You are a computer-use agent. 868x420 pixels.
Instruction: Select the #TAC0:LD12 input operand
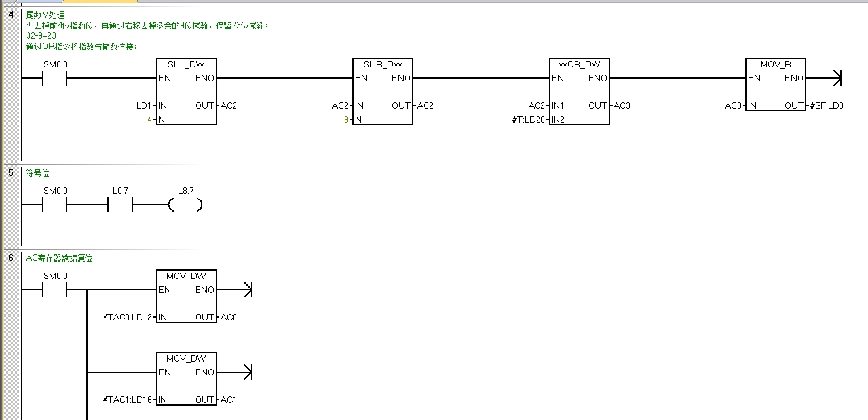(127, 318)
